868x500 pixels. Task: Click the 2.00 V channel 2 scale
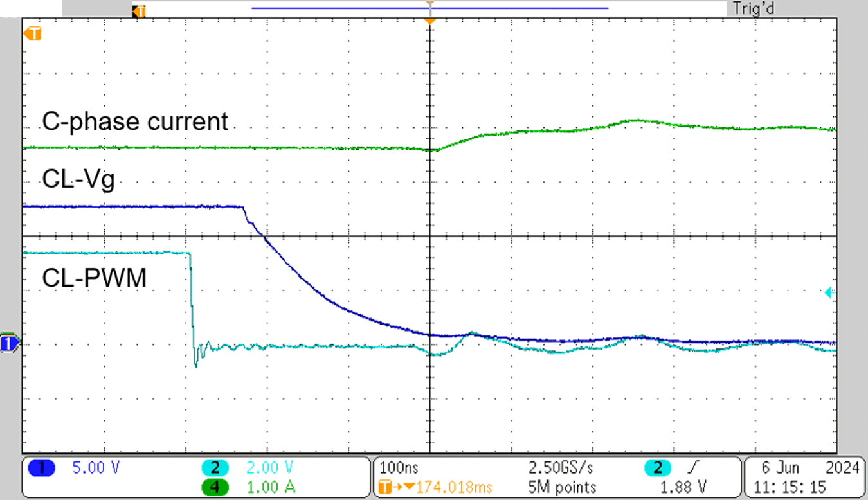(271, 469)
